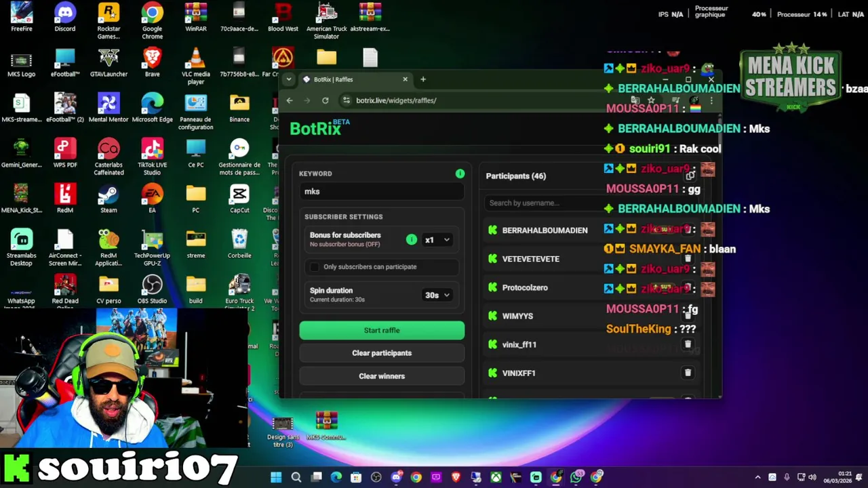This screenshot has width=868, height=488.
Task: Open Xbox app from the taskbar
Action: click(496, 477)
